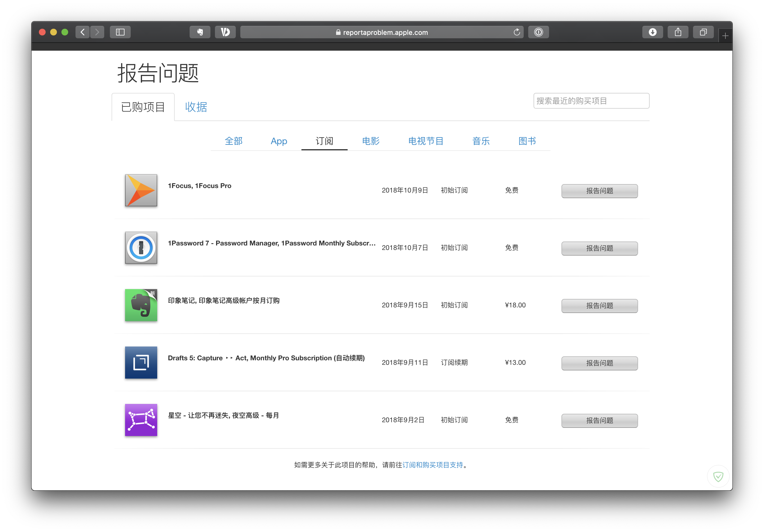
Task: Select the 全部 filter tab
Action: pyautogui.click(x=234, y=141)
